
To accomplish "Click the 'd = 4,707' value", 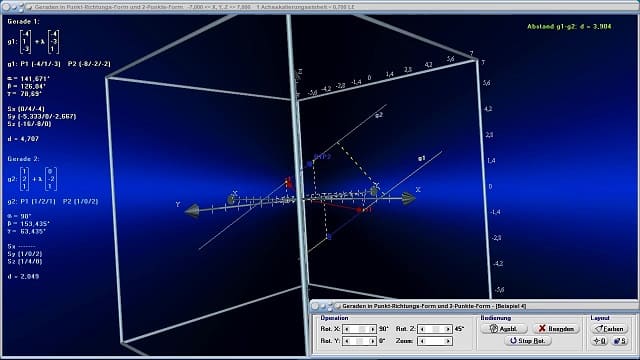I will click(x=23, y=139).
